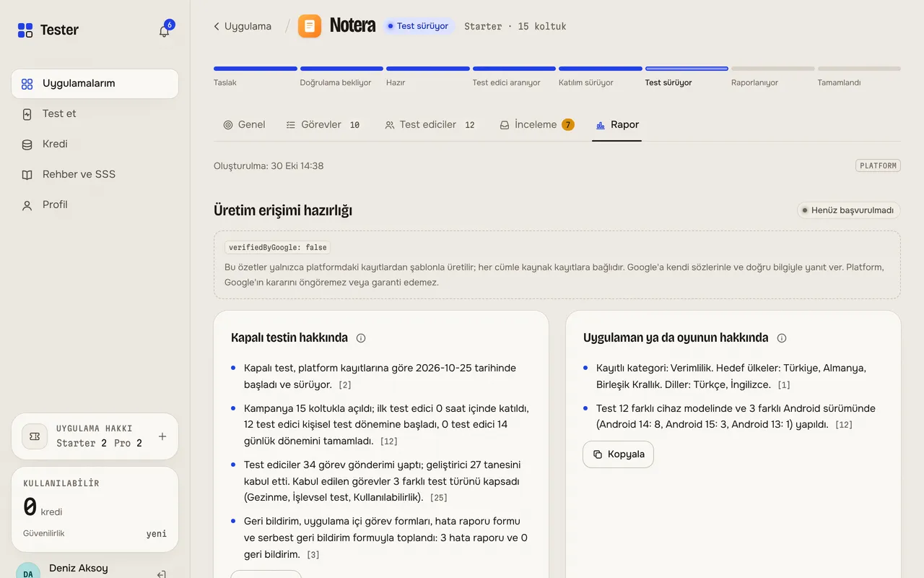Open Profil in the sidebar

coord(95,205)
